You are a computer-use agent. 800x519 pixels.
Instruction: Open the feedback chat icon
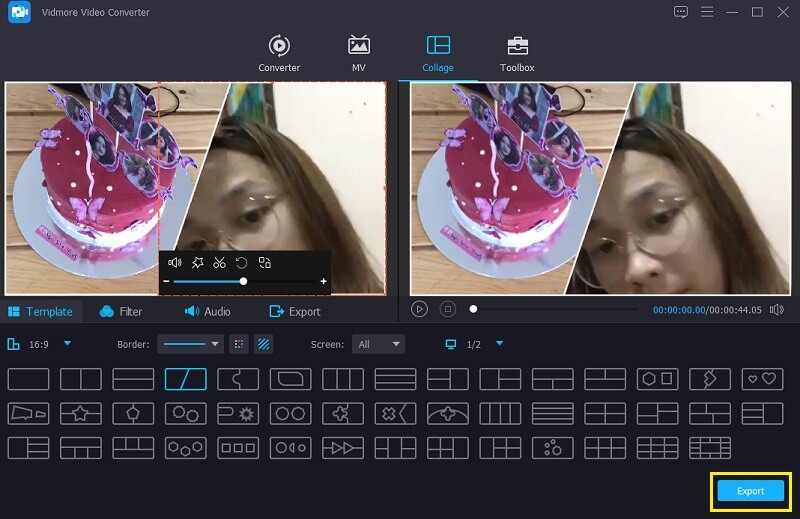coord(681,12)
